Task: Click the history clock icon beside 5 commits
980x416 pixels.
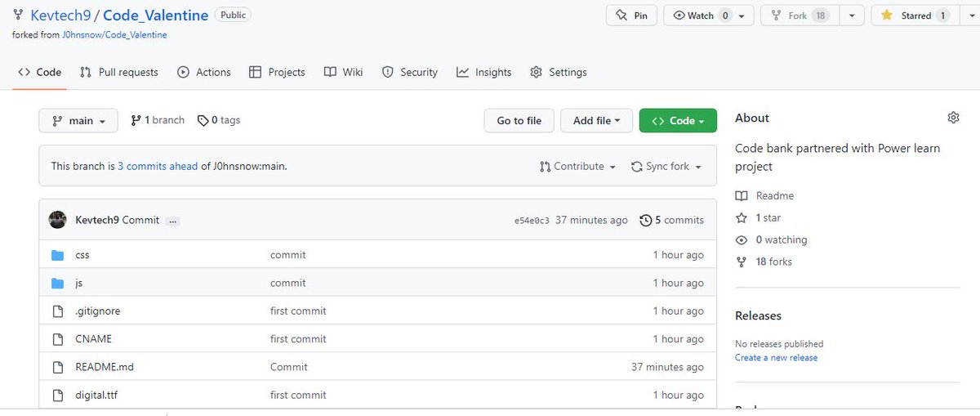Action: [x=646, y=220]
